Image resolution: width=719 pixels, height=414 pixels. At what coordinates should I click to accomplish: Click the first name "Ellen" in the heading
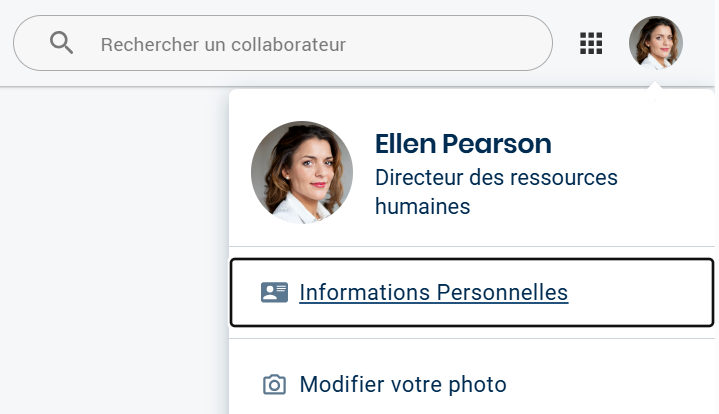click(405, 144)
